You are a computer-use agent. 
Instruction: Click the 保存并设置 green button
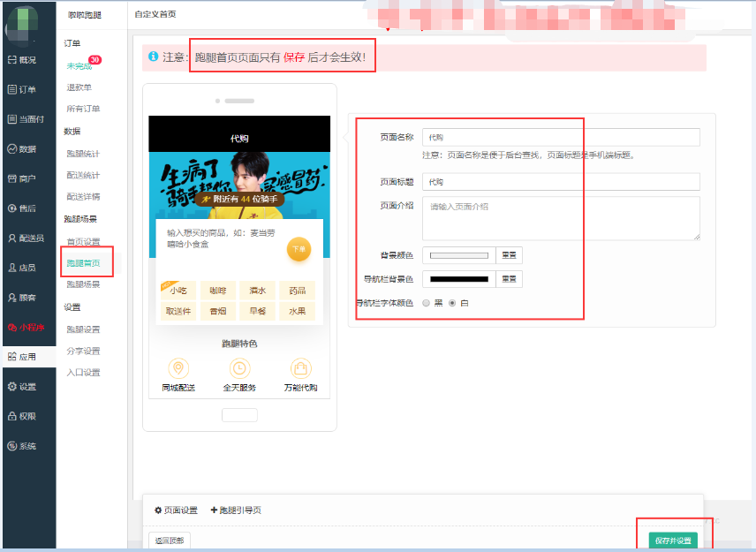pos(673,541)
